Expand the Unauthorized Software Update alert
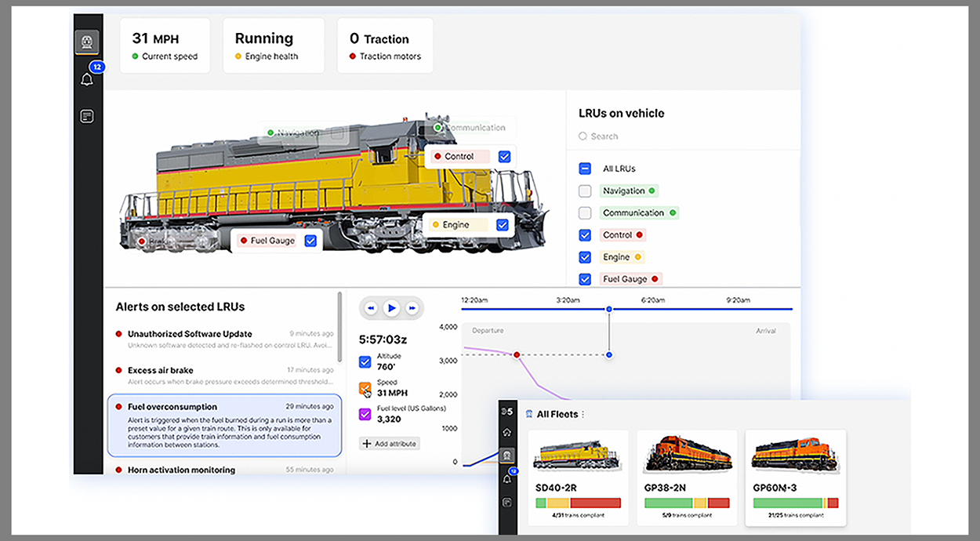 [223, 339]
